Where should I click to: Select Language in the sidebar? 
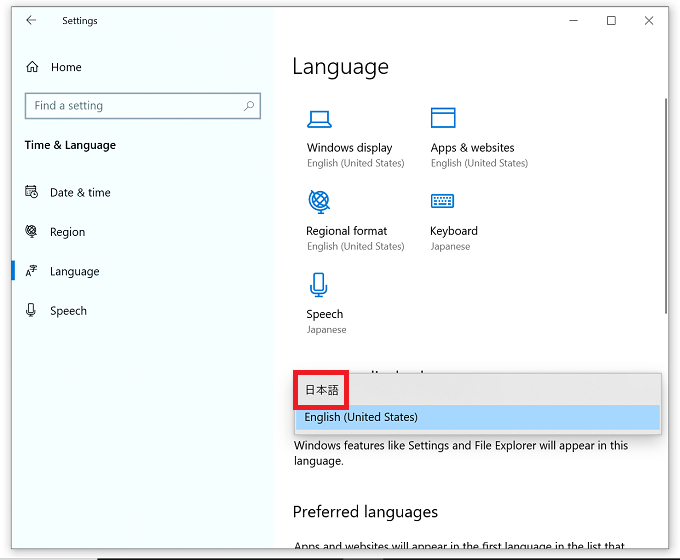coord(75,272)
